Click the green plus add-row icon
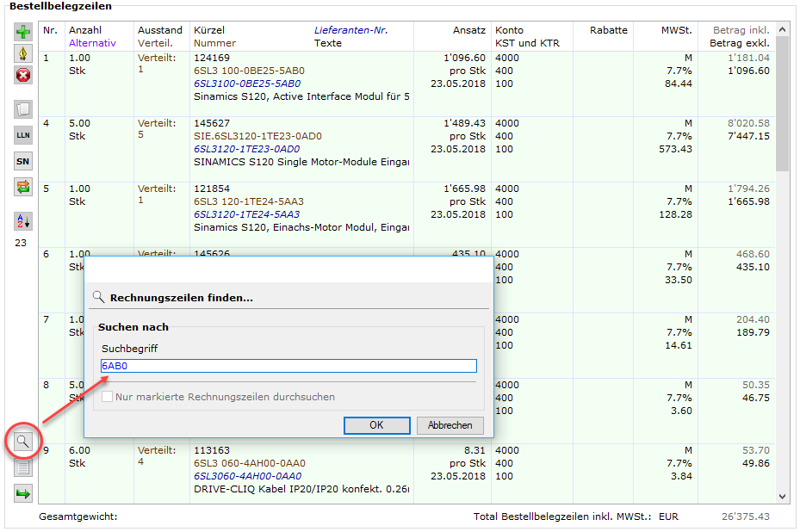Screen dimensions: 800x532 click(x=23, y=32)
